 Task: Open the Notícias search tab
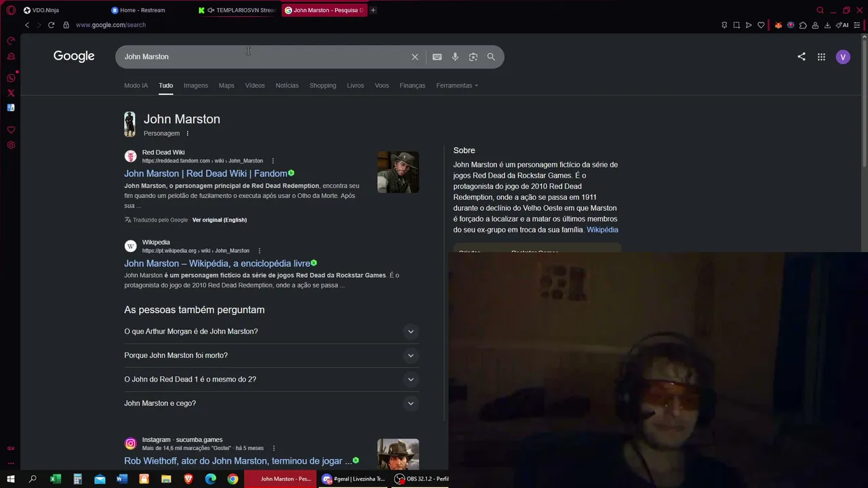click(287, 85)
